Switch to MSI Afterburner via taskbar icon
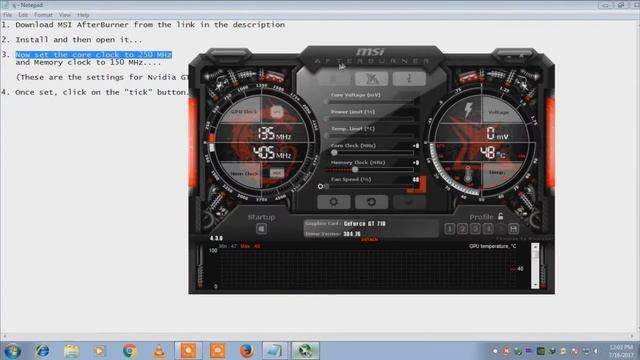This screenshot has width=640, height=360. tap(305, 351)
